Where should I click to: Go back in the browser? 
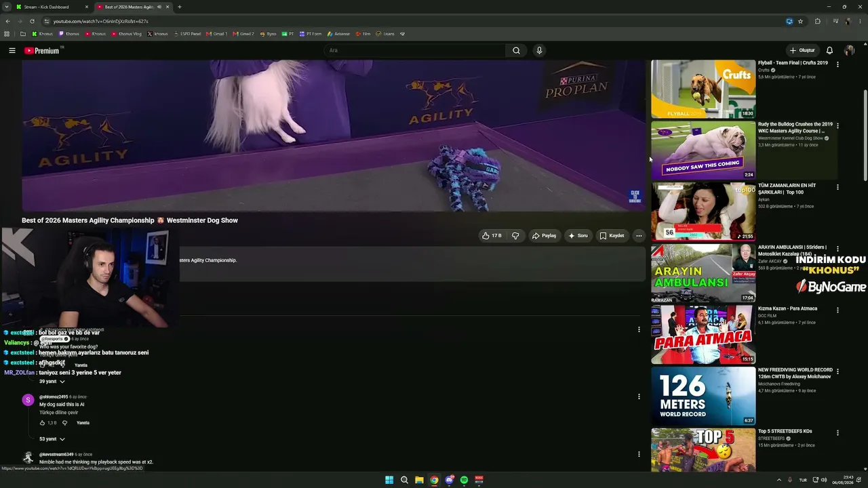tap(7, 21)
